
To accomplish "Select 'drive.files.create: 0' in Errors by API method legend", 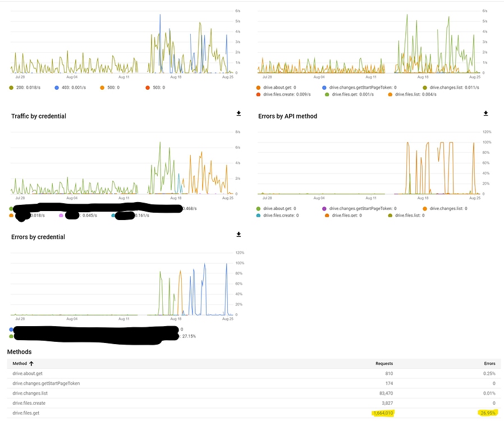I will pos(278,216).
